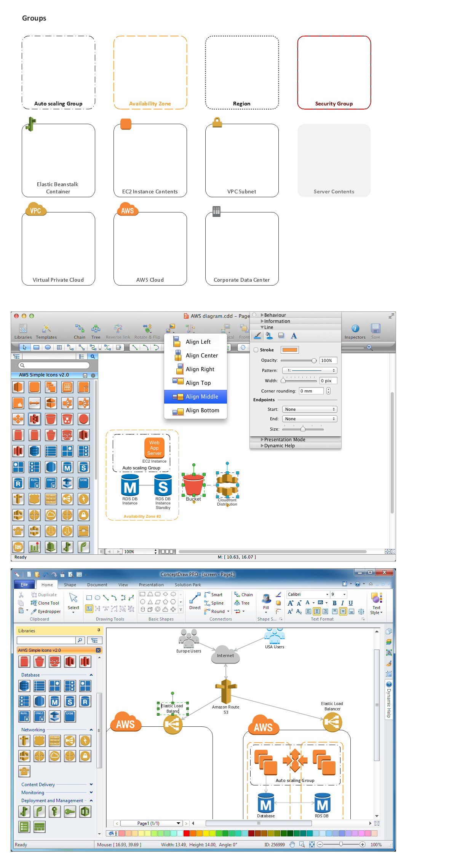Click the zoom out minus button
The height and width of the screenshot is (868, 457).
[320, 844]
